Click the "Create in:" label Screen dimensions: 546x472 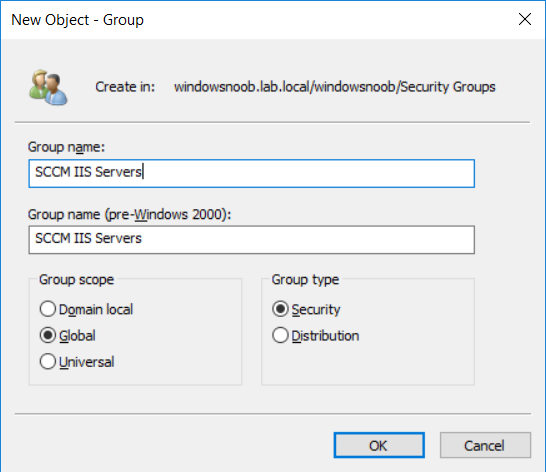point(125,87)
